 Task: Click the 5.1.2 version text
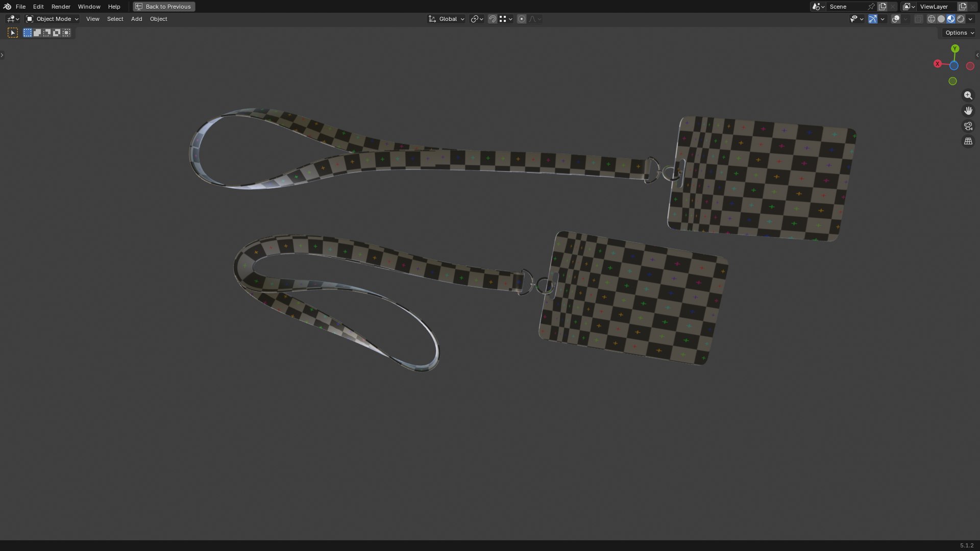(966, 545)
